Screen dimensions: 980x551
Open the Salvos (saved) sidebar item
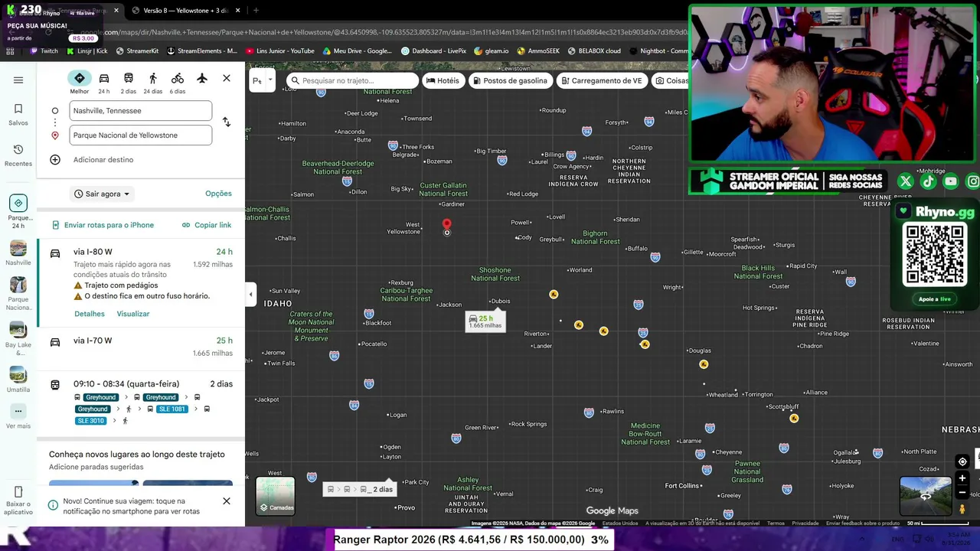[x=18, y=114]
